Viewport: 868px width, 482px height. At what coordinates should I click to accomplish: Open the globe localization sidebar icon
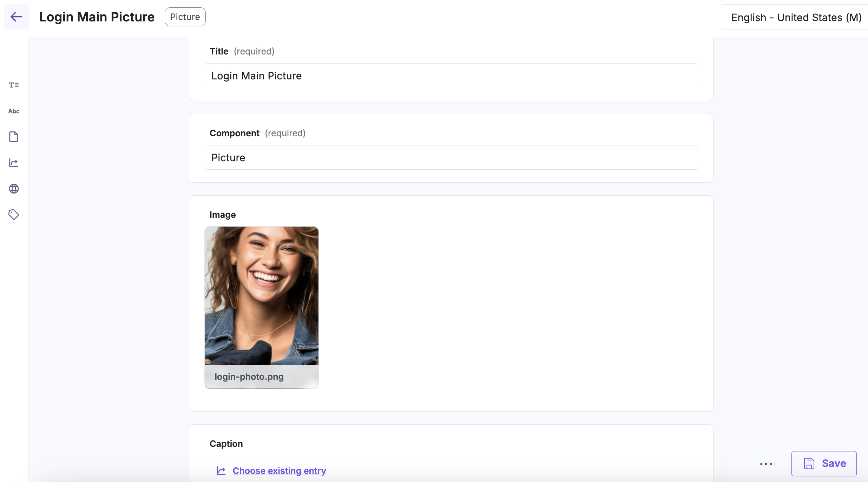point(14,189)
